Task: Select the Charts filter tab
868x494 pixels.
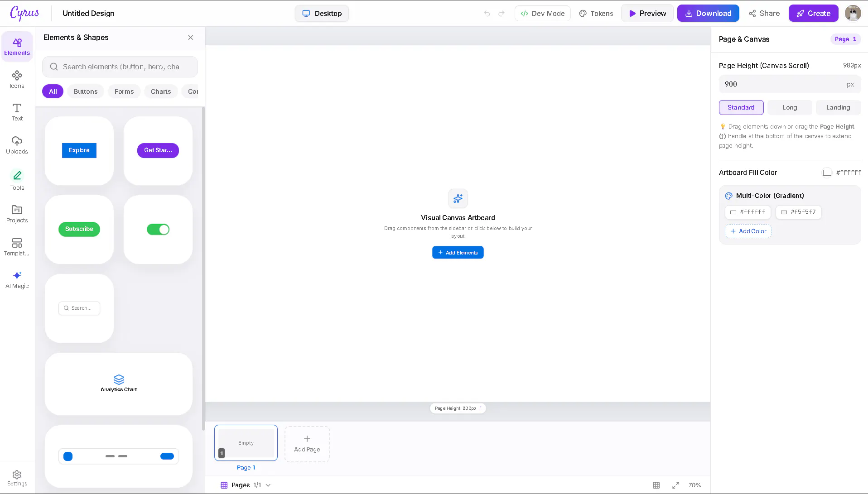Action: 161,91
